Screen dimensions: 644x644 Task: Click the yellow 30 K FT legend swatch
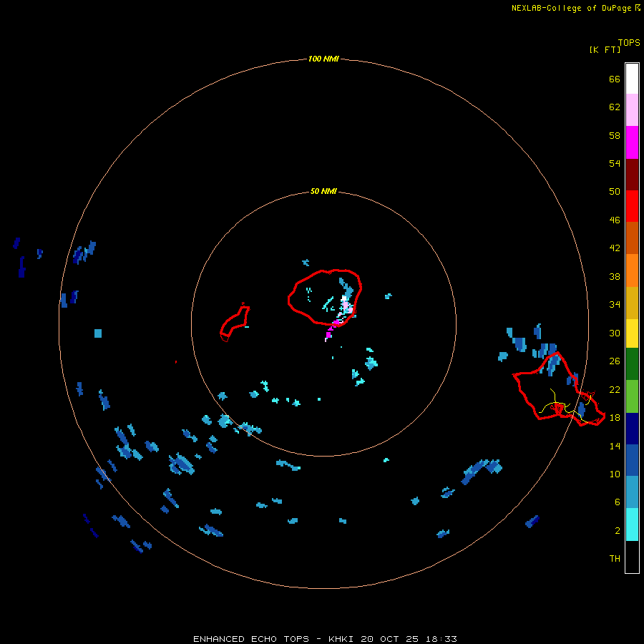[632, 333]
